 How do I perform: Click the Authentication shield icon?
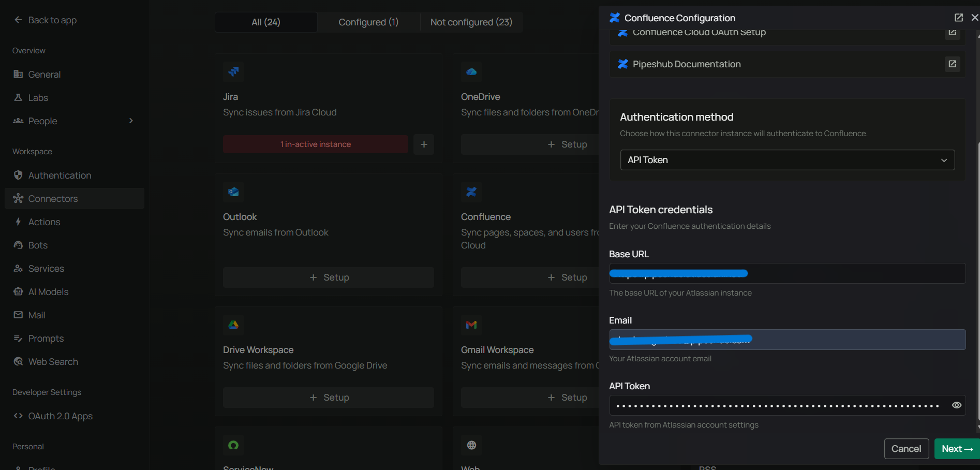18,175
